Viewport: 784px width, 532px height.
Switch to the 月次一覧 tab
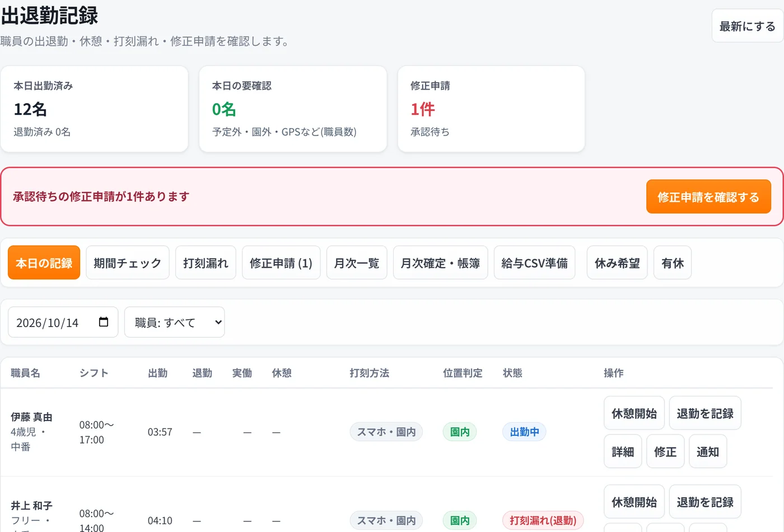[x=357, y=263]
